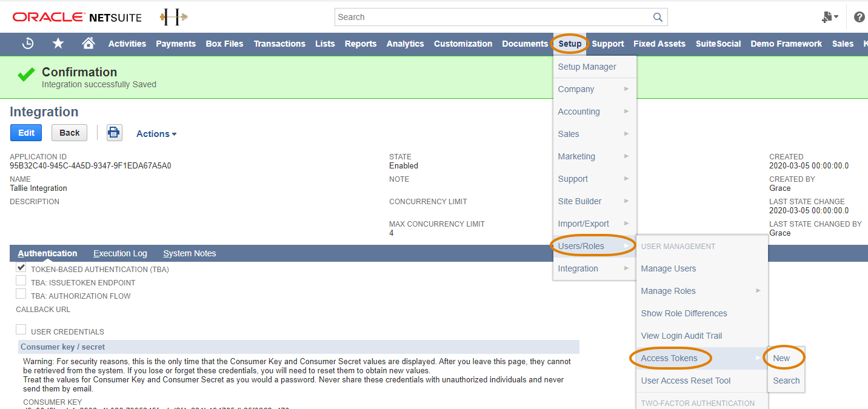Open the Demo Framework menu

click(786, 44)
